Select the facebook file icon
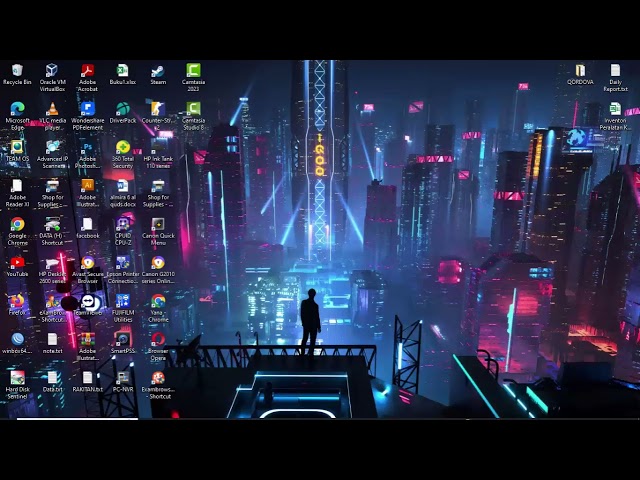Viewport: 640px width, 480px height. tap(87, 228)
